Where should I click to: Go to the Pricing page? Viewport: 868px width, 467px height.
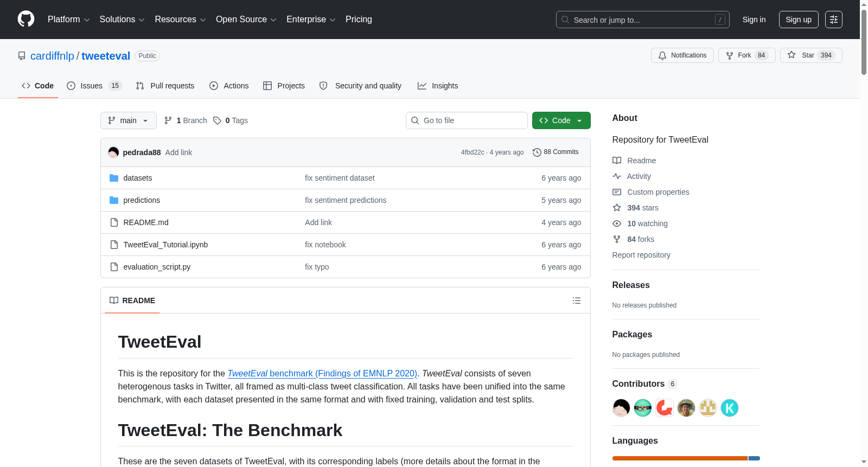(359, 20)
